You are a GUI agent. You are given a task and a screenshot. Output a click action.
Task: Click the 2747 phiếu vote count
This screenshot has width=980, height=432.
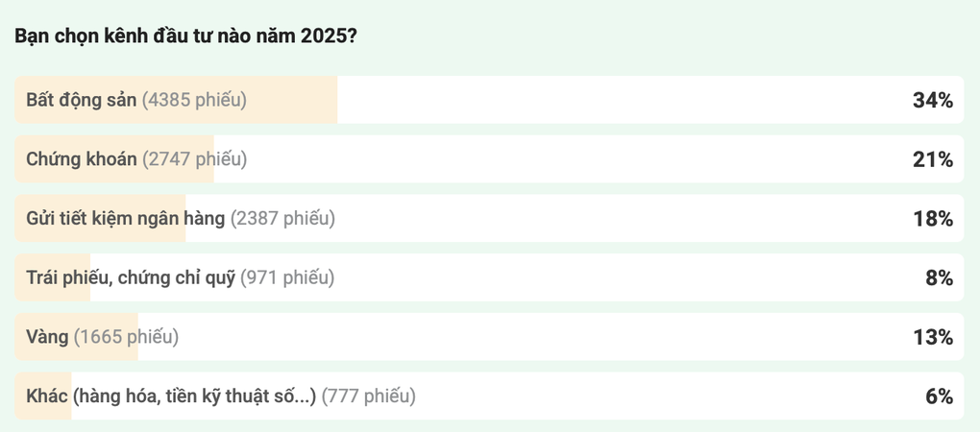[x=194, y=159]
